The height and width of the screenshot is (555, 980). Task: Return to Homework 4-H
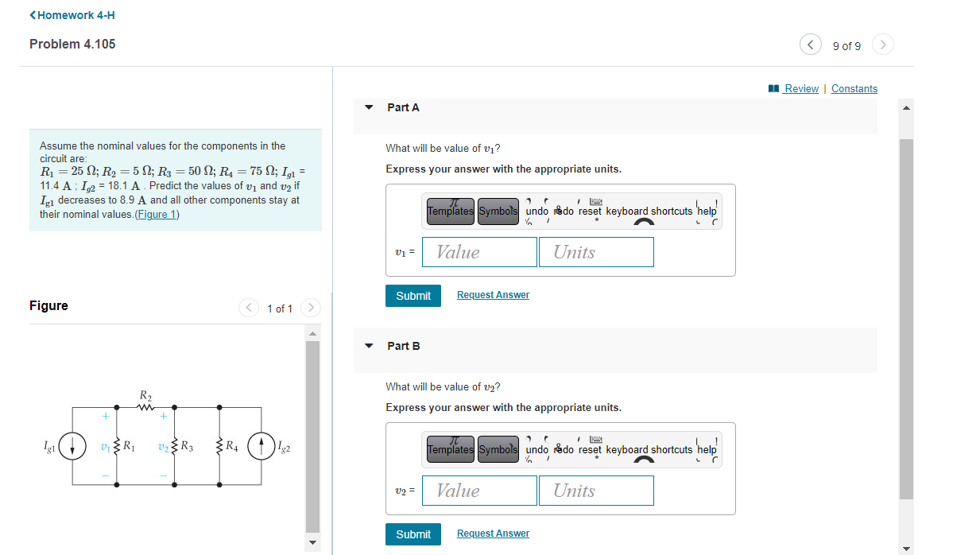pyautogui.click(x=72, y=14)
